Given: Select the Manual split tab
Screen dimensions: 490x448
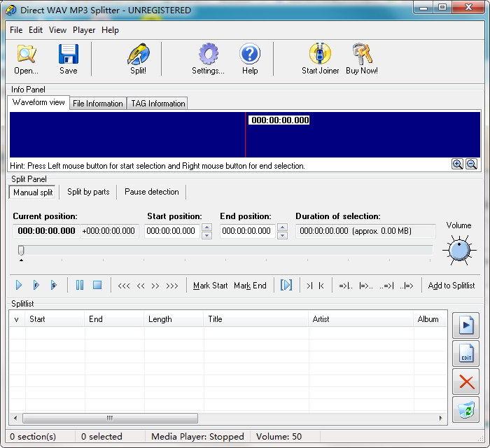Looking at the screenshot, I should (x=33, y=192).
